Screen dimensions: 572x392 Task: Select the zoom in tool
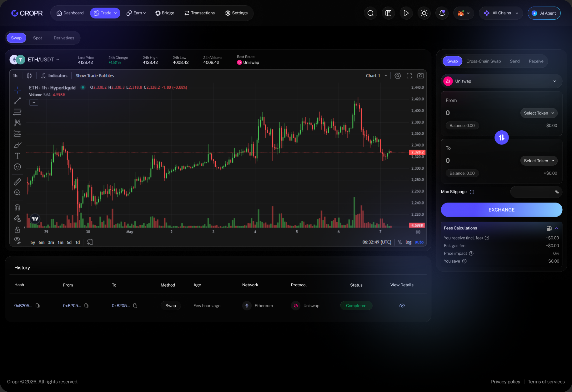pos(18,193)
